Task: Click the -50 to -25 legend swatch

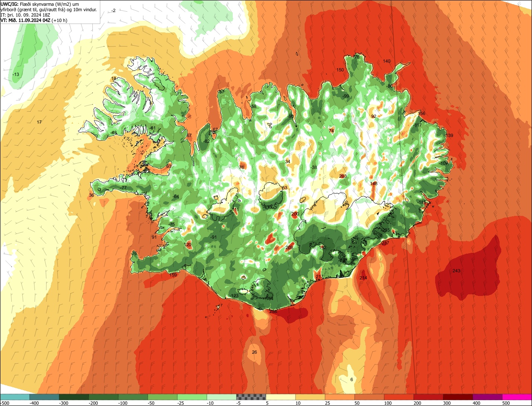Action: pos(163,396)
